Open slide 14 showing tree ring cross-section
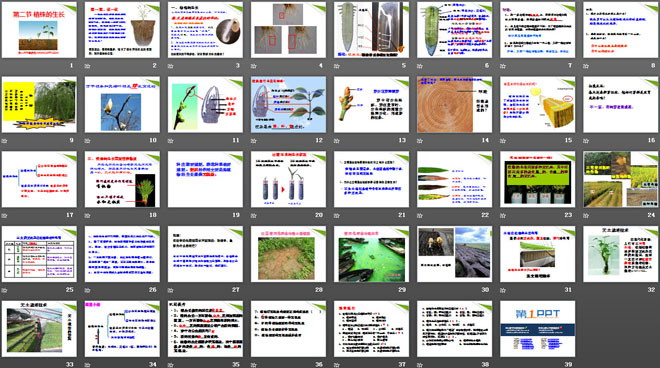The width and height of the screenshot is (660, 368). (x=455, y=104)
